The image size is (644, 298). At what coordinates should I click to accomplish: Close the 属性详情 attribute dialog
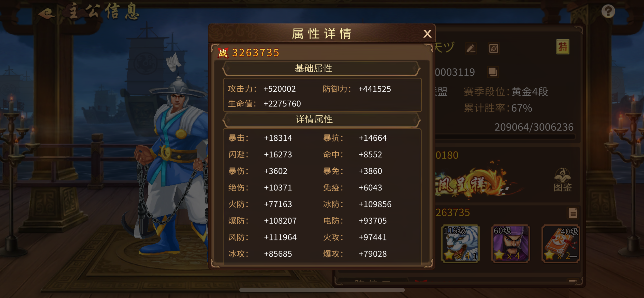[427, 34]
